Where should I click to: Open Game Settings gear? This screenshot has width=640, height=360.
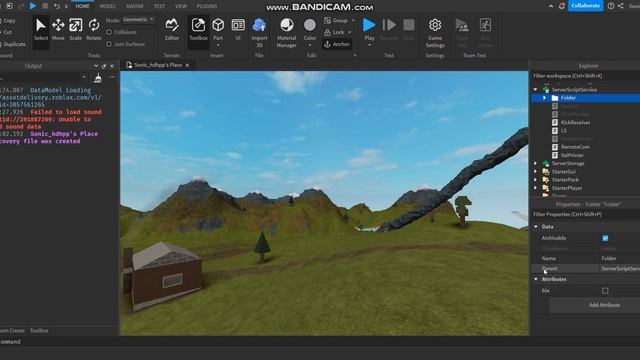coord(435,33)
